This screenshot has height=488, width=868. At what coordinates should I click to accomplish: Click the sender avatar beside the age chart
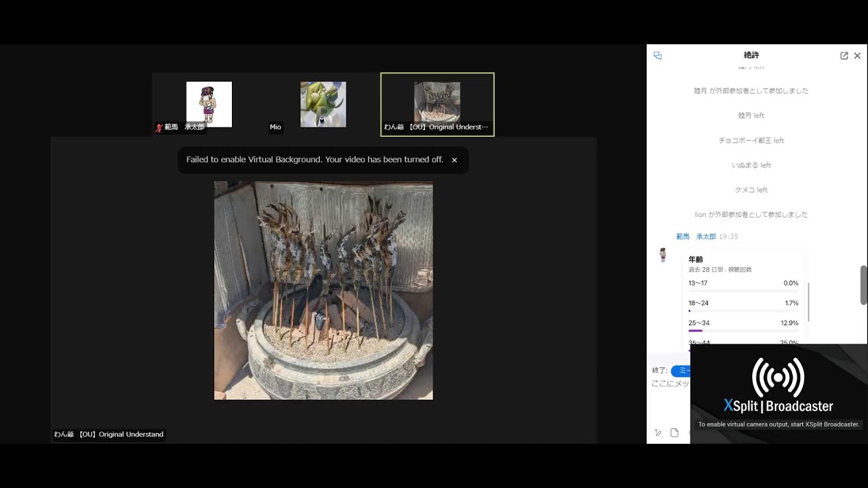click(x=663, y=255)
